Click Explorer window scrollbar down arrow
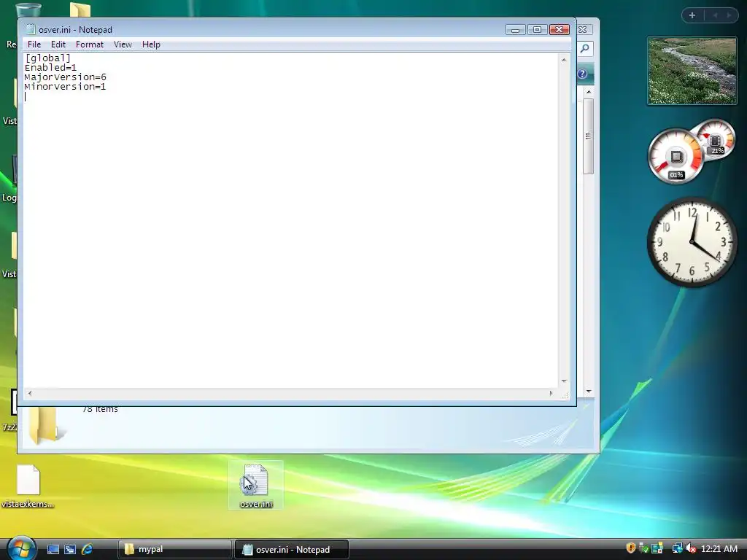 click(x=589, y=392)
